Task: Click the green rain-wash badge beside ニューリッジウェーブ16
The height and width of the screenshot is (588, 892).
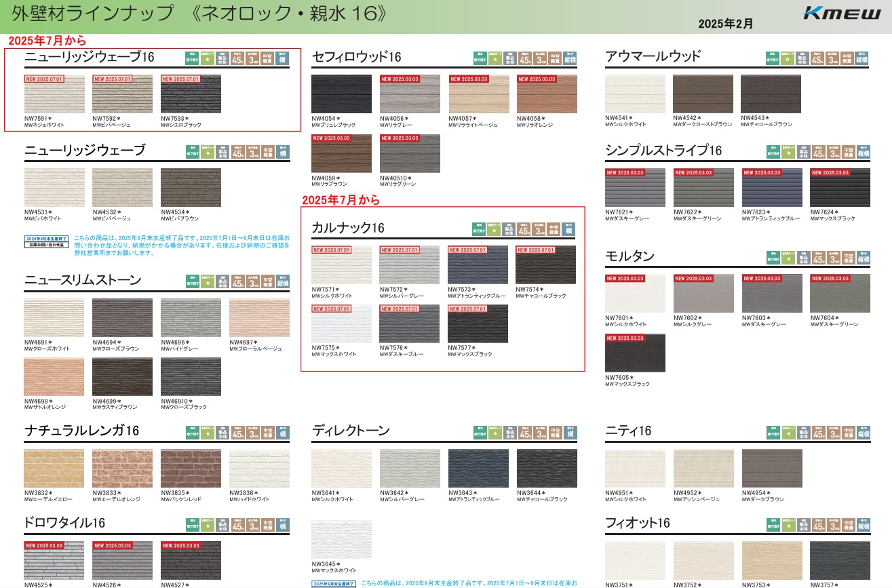Action: tap(193, 58)
